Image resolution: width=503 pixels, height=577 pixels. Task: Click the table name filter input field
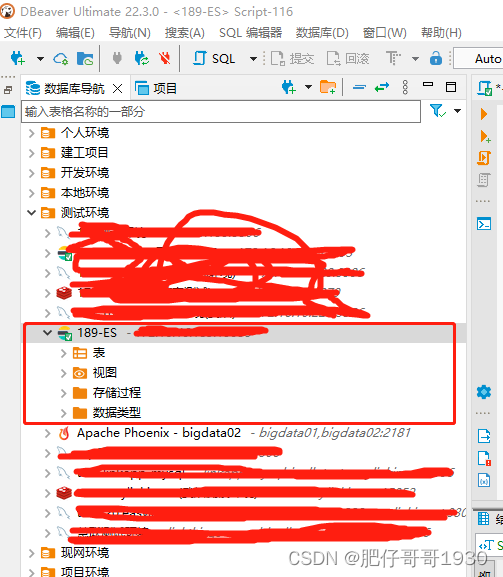221,111
